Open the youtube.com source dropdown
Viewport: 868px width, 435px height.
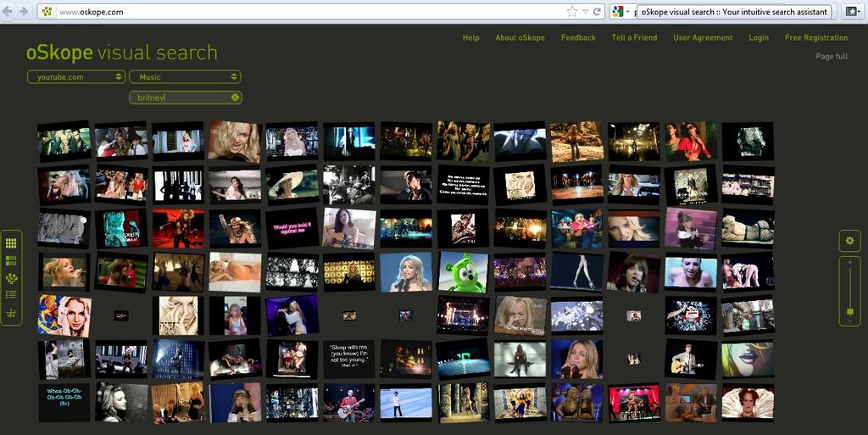(76, 77)
